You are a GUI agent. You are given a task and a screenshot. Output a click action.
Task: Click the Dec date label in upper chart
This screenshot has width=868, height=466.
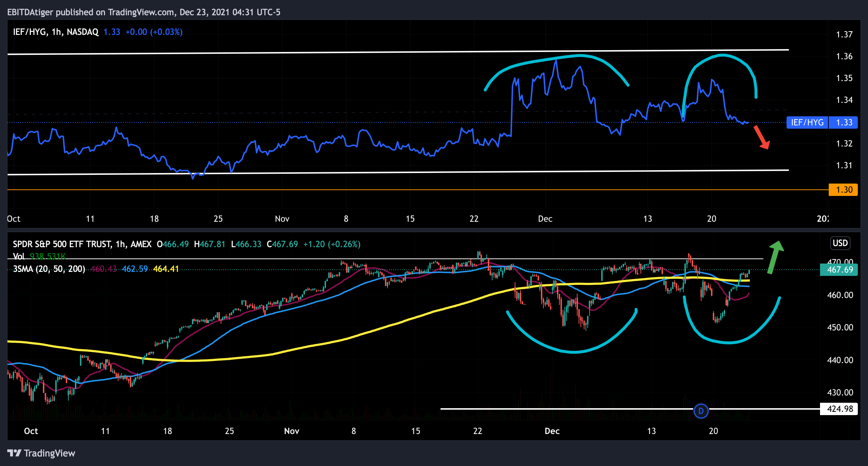click(x=545, y=219)
